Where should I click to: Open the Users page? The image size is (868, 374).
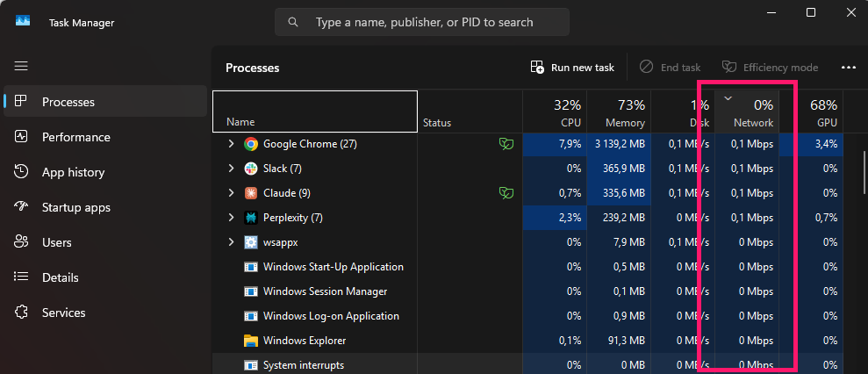click(x=105, y=242)
